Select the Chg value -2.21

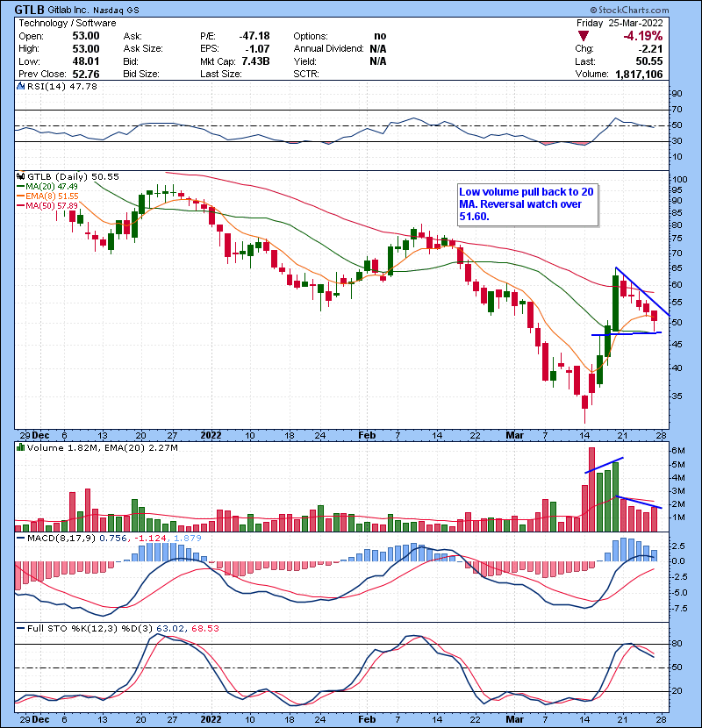pos(650,49)
